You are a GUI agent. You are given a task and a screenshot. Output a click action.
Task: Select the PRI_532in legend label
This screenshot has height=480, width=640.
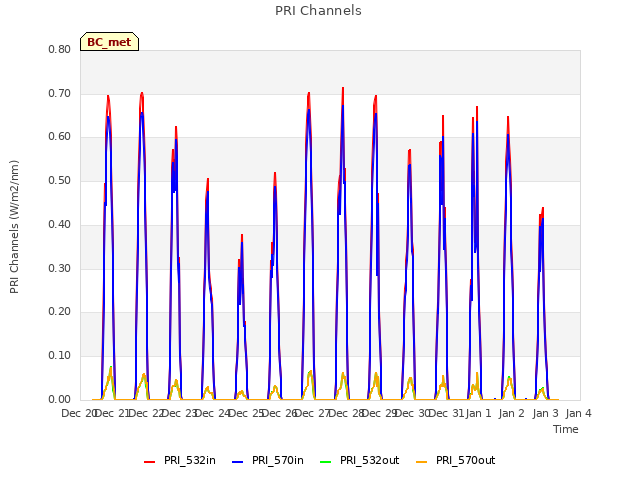190,460
